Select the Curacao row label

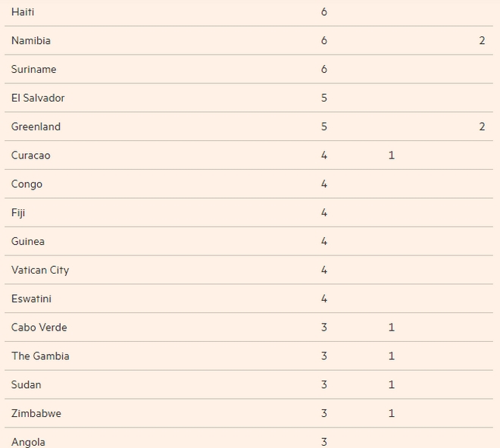coord(31,155)
